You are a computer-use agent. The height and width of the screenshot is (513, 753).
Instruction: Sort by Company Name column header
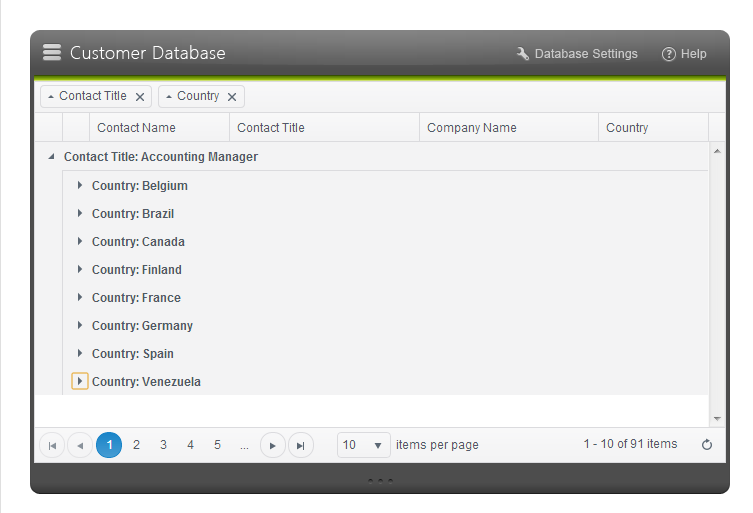472,128
